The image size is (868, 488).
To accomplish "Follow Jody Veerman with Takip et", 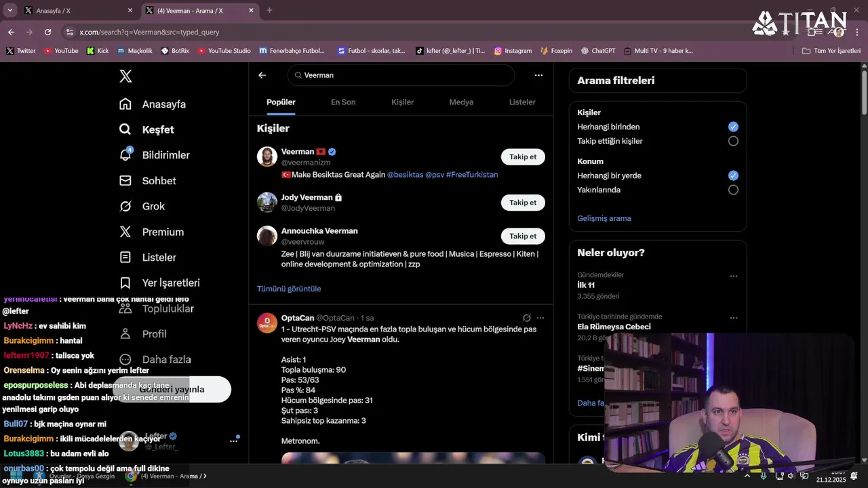I will click(x=523, y=203).
